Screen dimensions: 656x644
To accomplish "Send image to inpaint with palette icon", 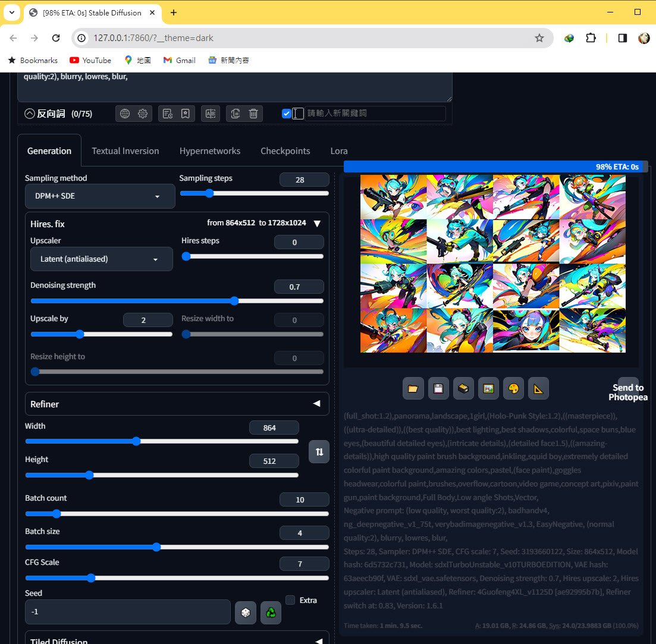I will [513, 389].
